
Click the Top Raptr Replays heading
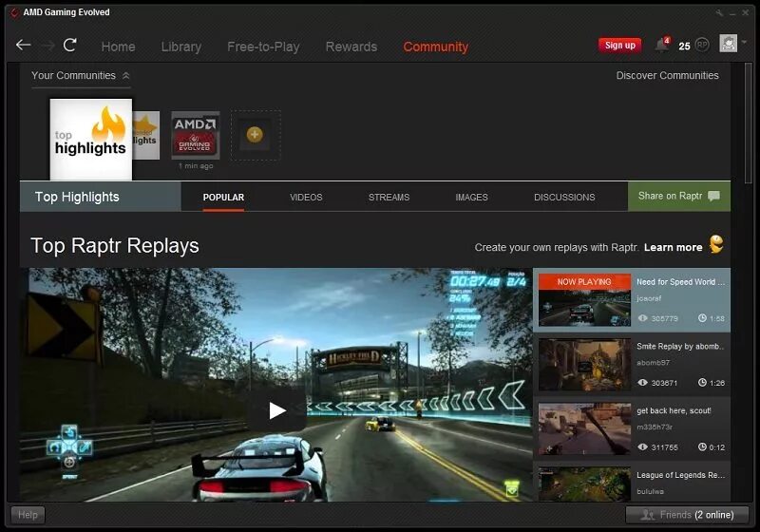(114, 246)
